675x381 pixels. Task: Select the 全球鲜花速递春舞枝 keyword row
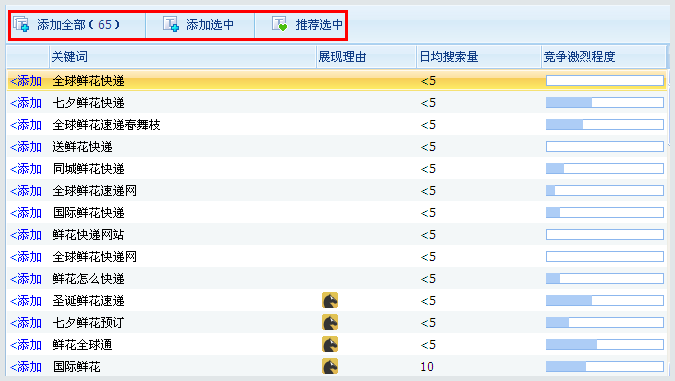(337, 125)
